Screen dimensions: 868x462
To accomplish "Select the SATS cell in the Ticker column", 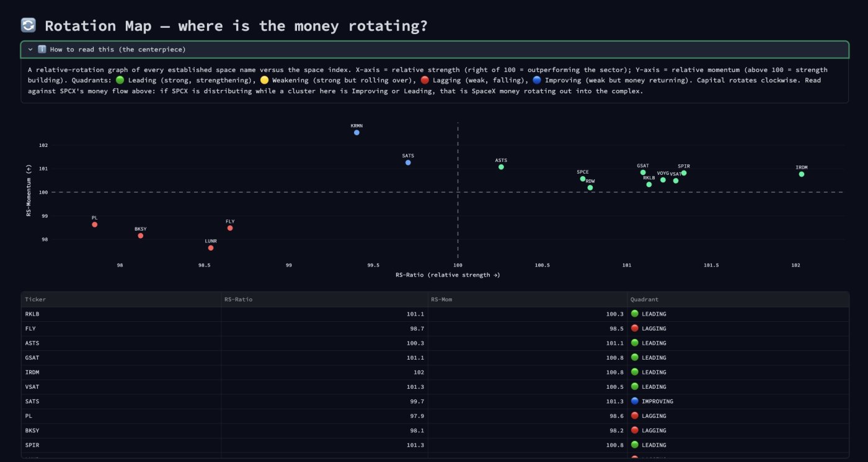I will tap(122, 401).
